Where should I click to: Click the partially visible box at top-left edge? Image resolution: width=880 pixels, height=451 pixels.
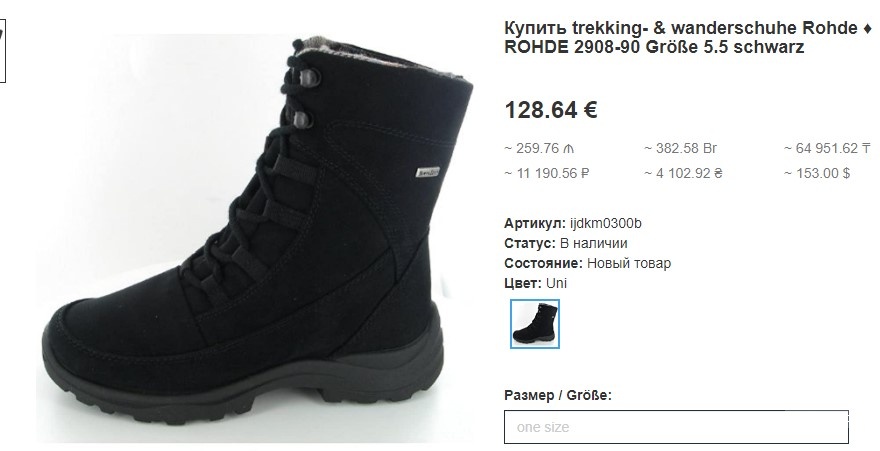2,50
